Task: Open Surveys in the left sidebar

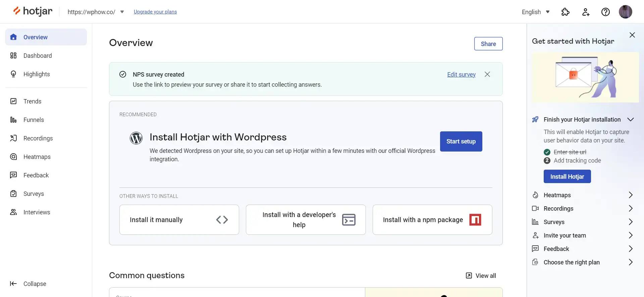Action: click(x=46, y=194)
